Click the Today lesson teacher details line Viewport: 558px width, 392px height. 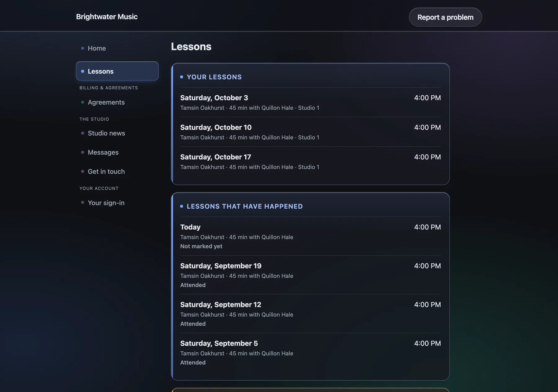coord(237,237)
